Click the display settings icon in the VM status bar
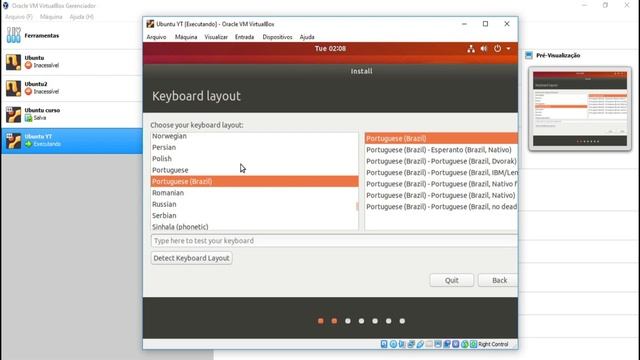 pyautogui.click(x=438, y=344)
